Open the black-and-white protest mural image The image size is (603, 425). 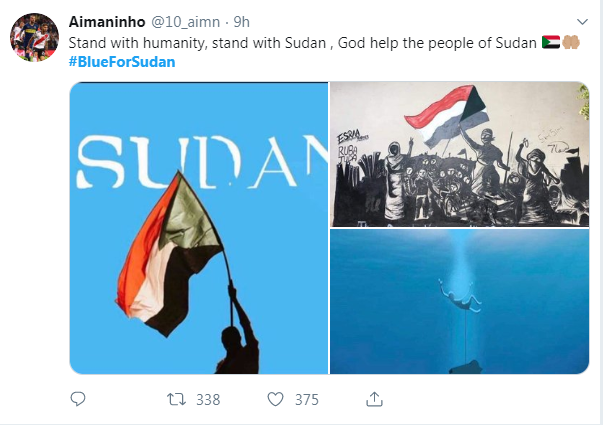(x=460, y=153)
